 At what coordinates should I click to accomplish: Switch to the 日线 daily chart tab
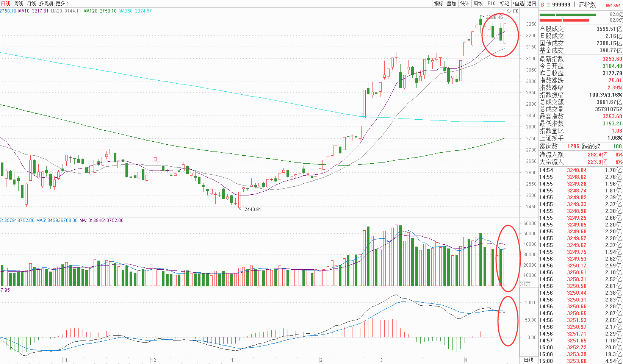click(6, 3)
